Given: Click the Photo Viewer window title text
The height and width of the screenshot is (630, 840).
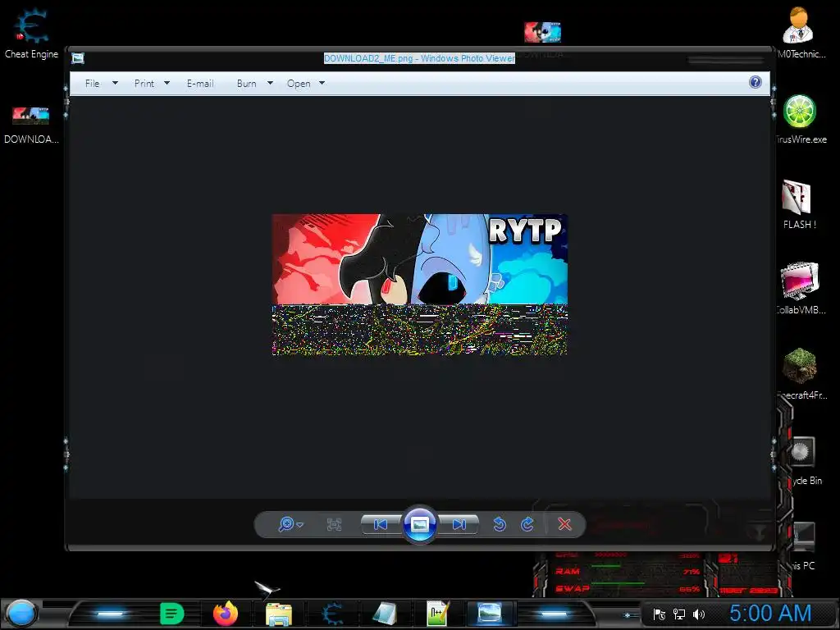Looking at the screenshot, I should tap(419, 58).
